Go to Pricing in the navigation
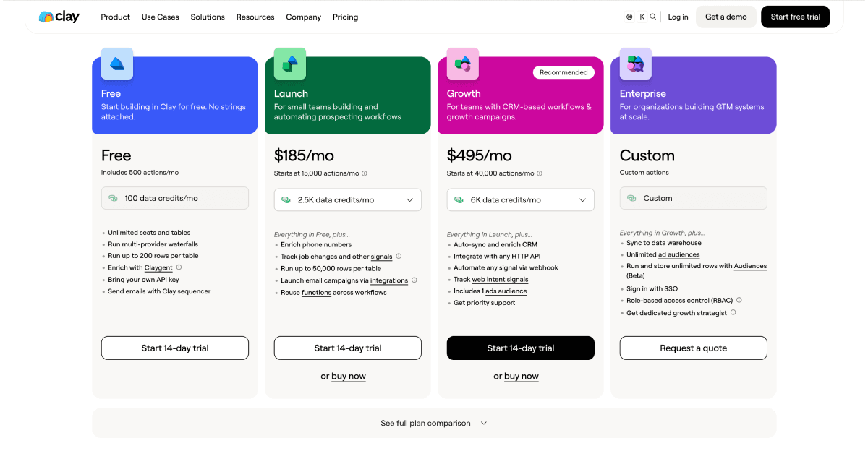This screenshot has width=868, height=472. pyautogui.click(x=346, y=17)
